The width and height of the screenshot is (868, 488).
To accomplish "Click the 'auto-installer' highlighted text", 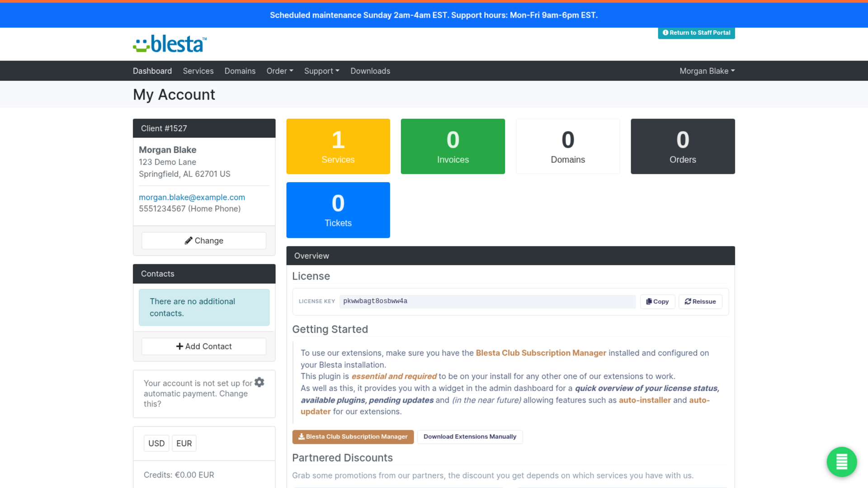I will tap(645, 400).
